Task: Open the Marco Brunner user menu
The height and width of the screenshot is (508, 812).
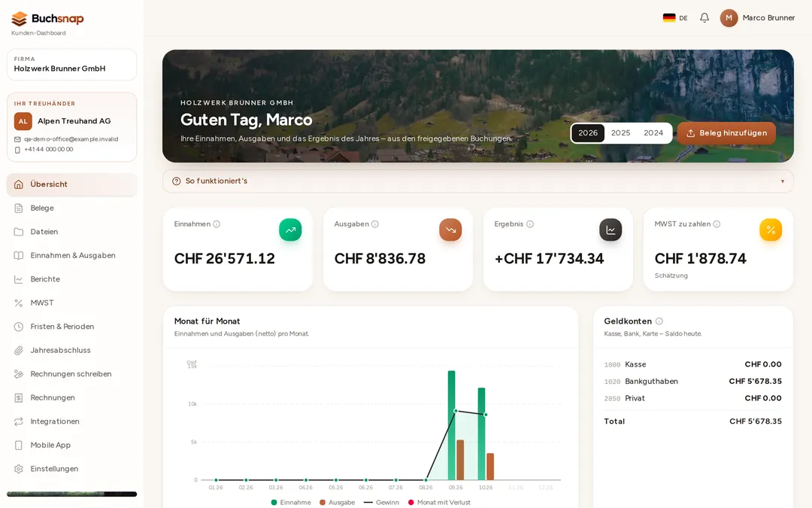Action: (757, 17)
